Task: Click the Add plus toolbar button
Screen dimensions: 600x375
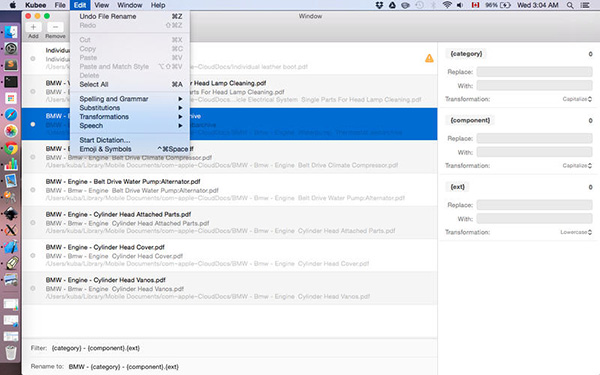Action: [x=33, y=27]
